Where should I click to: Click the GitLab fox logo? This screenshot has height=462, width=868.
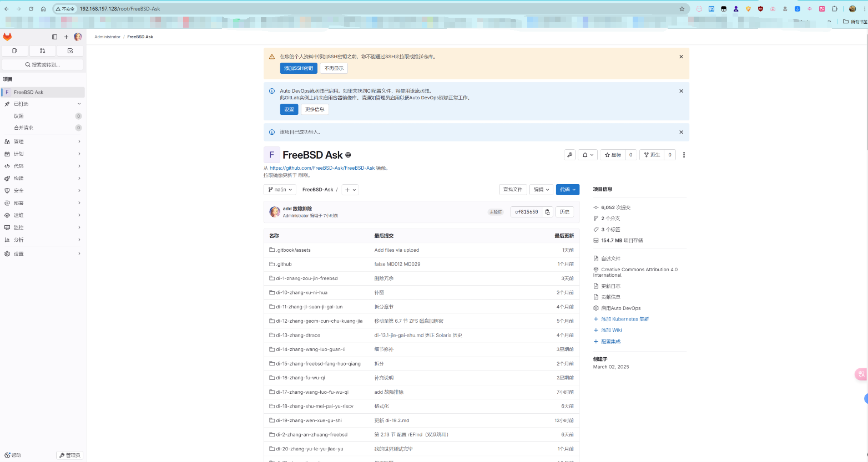coord(7,37)
